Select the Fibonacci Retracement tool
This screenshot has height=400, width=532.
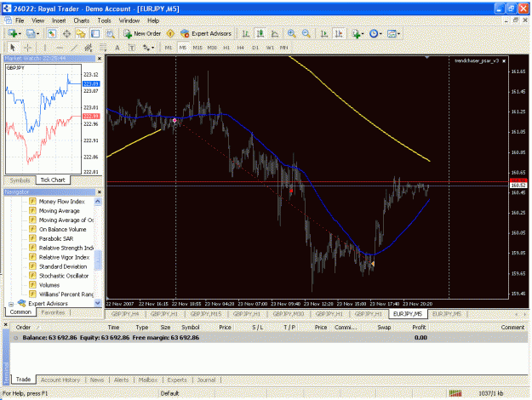[x=103, y=48]
